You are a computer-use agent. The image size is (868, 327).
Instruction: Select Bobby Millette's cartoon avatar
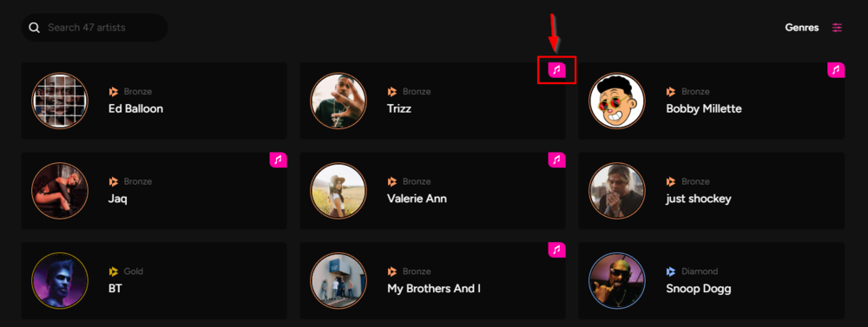point(616,101)
